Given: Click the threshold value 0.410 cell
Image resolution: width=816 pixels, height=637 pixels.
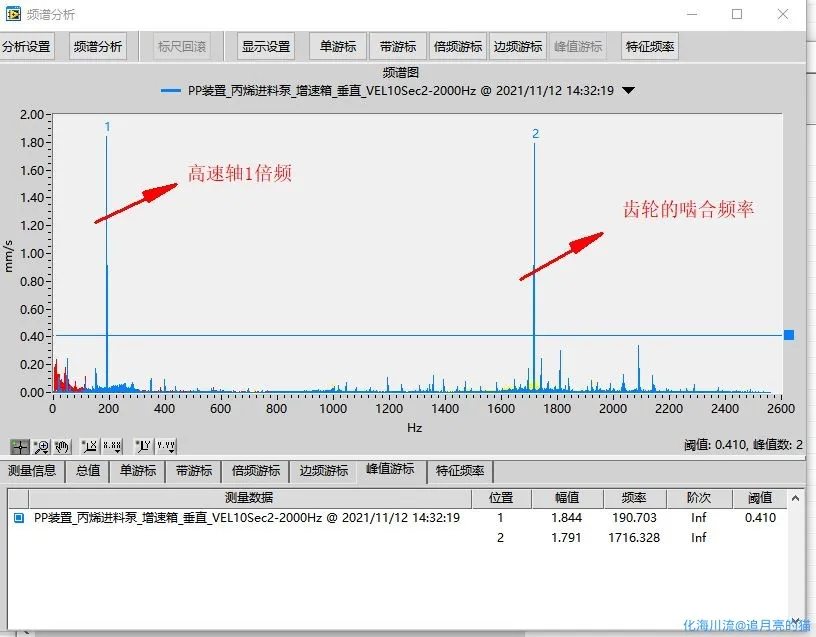Looking at the screenshot, I should pos(760,518).
